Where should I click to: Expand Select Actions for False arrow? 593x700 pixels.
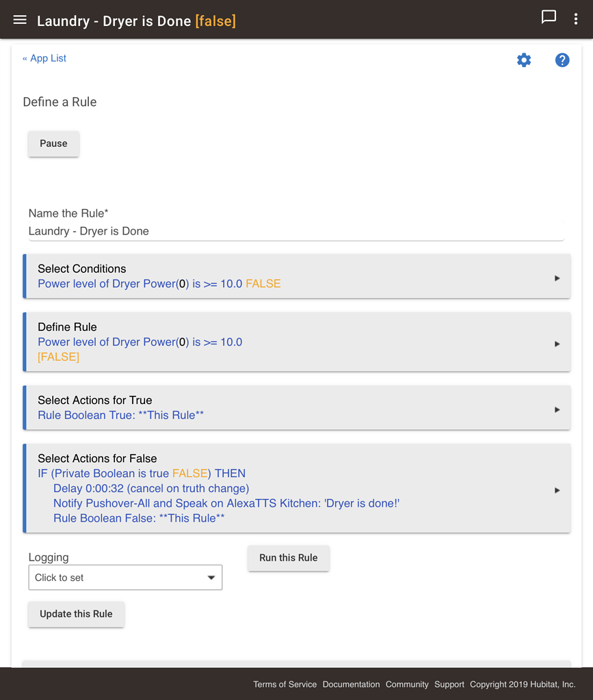pyautogui.click(x=557, y=490)
